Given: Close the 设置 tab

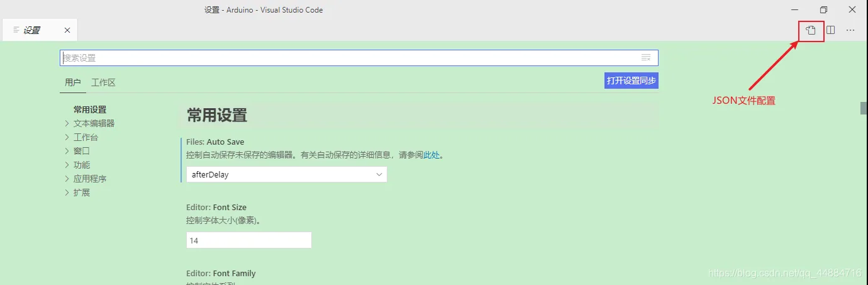Looking at the screenshot, I should pos(67,30).
